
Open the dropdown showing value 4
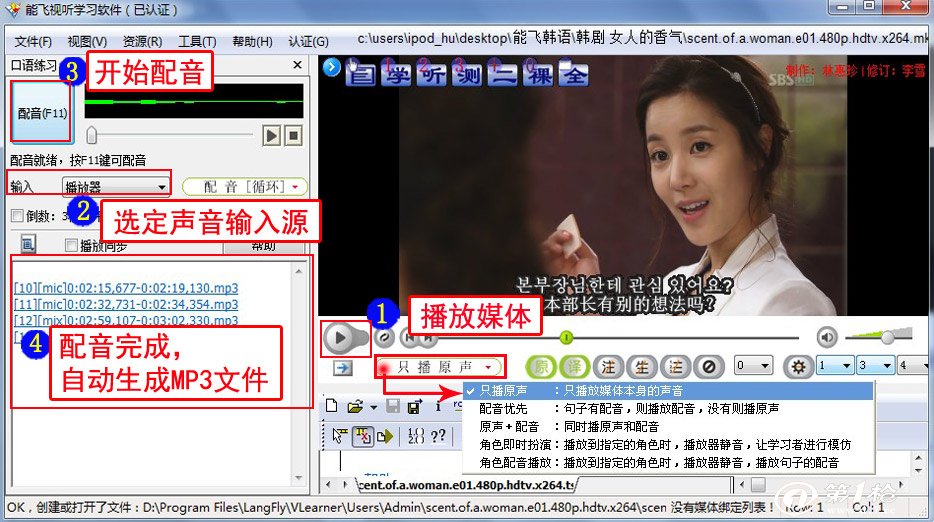pos(914,365)
